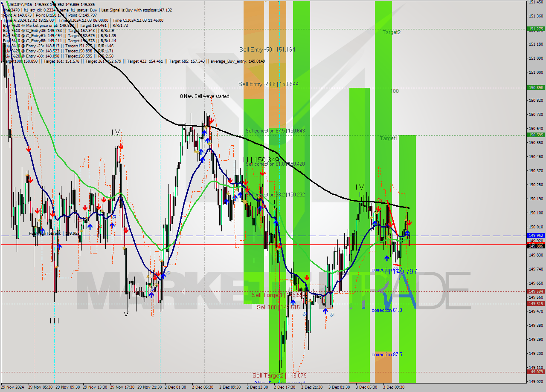Select the blue 'correction 61.8' label
This screenshot has height=392, width=546.
(386, 310)
